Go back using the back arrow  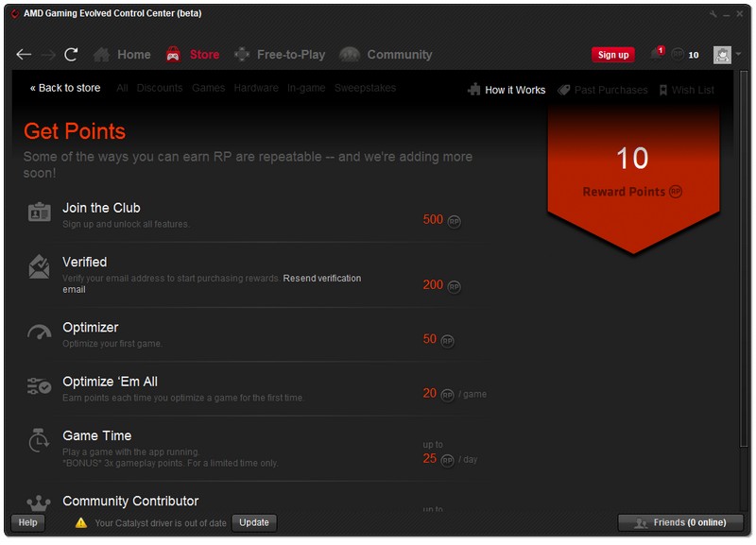[x=24, y=55]
